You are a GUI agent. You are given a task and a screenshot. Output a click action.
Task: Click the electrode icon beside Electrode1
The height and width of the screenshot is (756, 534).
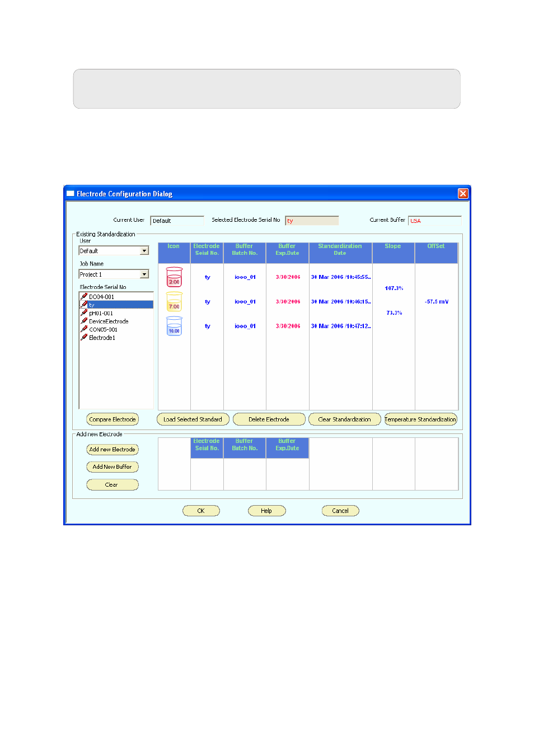[x=84, y=338]
